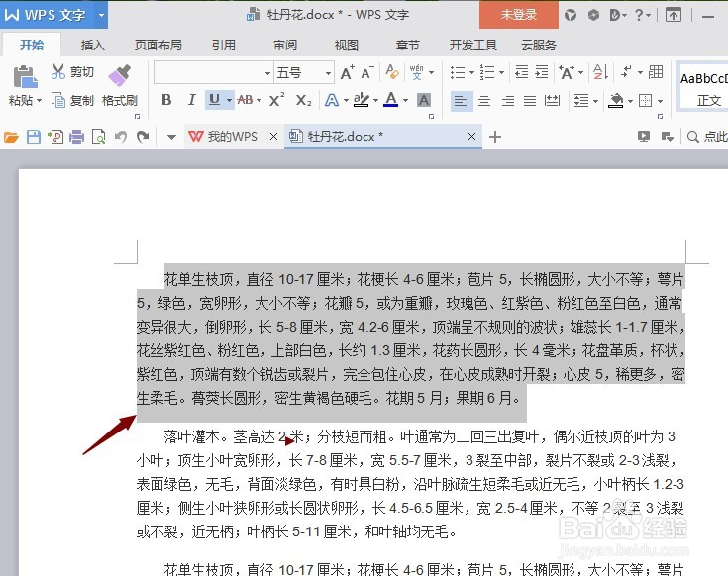Open a file with the folder icon
This screenshot has height=576, width=728.
tap(11, 137)
